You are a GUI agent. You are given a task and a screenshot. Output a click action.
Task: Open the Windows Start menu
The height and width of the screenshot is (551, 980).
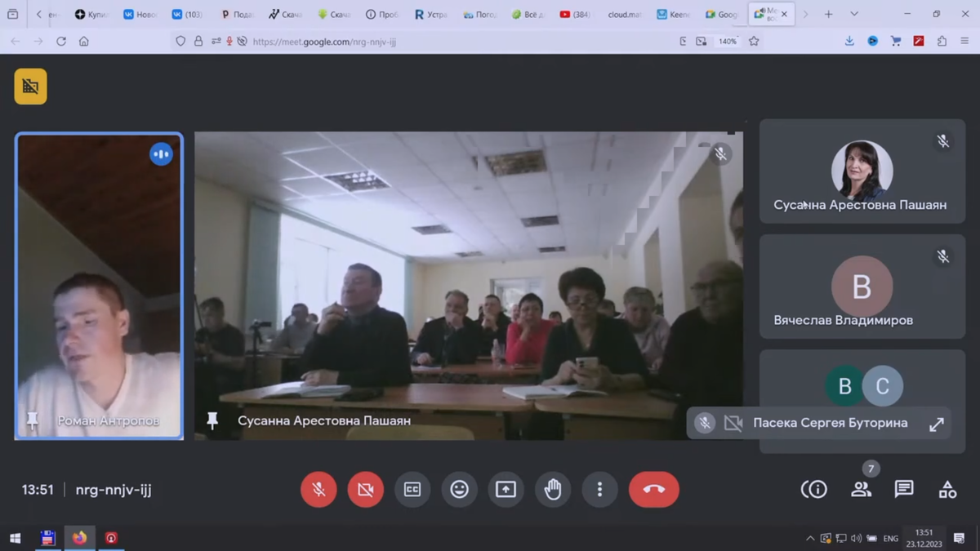pos(15,538)
